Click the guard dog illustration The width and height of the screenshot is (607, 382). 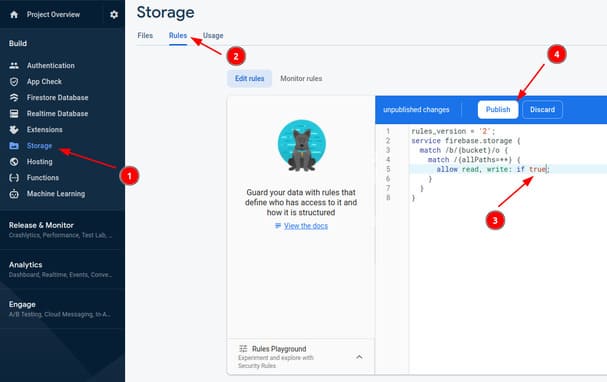point(302,146)
